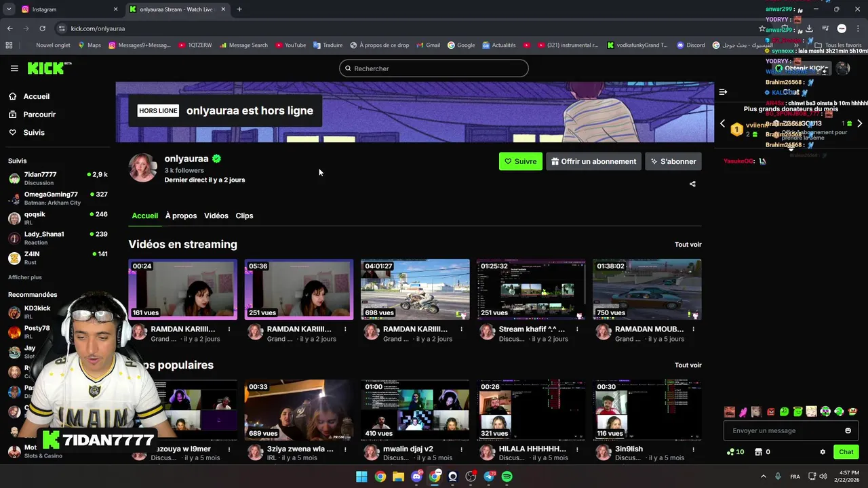Open followed channel OmegaGaming77
868x488 pixels.
pyautogui.click(x=58, y=198)
